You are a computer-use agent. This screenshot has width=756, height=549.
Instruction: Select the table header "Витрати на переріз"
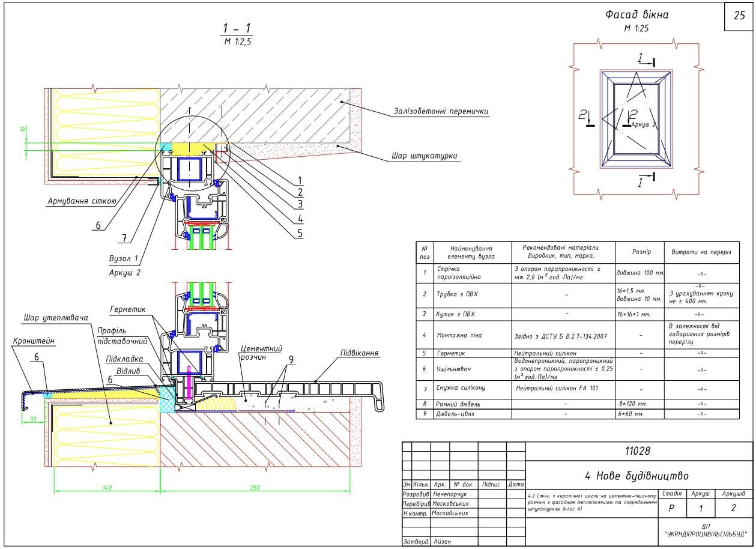coord(701,252)
